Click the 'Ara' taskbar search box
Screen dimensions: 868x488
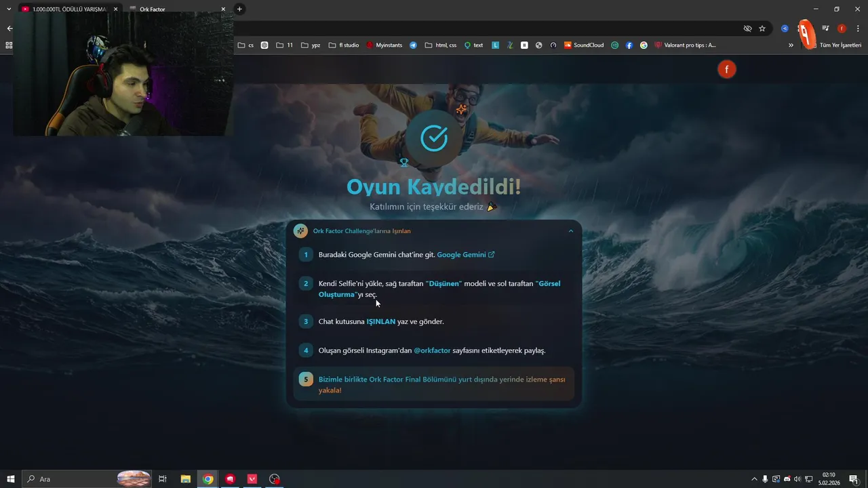click(88, 479)
